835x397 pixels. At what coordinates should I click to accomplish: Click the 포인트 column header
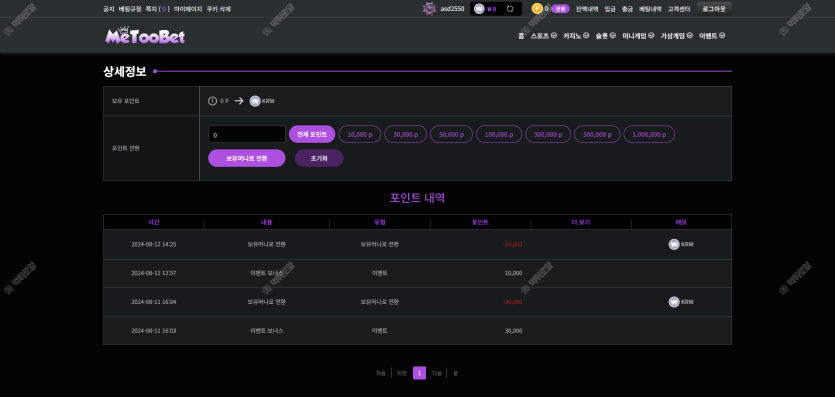(480, 222)
